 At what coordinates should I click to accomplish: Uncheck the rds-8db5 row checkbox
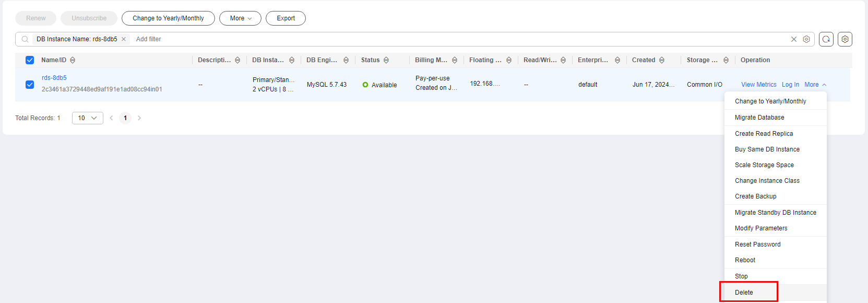pyautogui.click(x=30, y=85)
